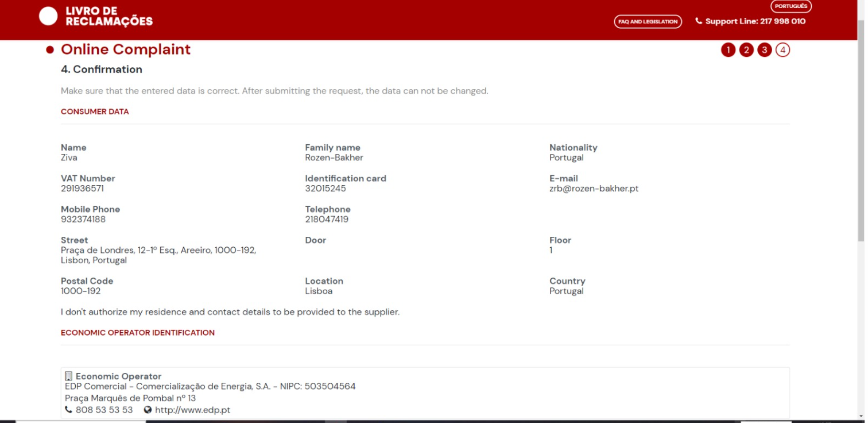Screen dimensions: 868x423
Task: Click the 'I don't authorize my residence' statement
Action: (230, 312)
